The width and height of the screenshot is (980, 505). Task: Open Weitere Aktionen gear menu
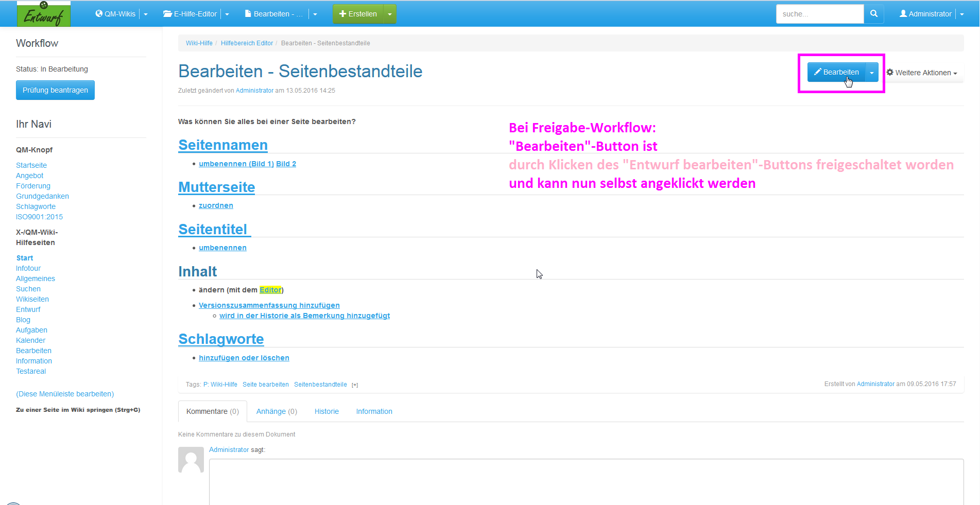click(x=921, y=73)
